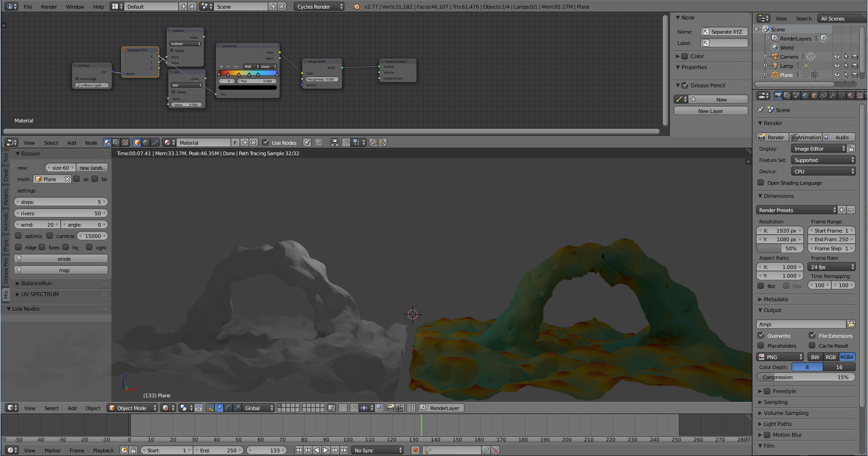Expand the Plane item in outliner

pos(765,75)
